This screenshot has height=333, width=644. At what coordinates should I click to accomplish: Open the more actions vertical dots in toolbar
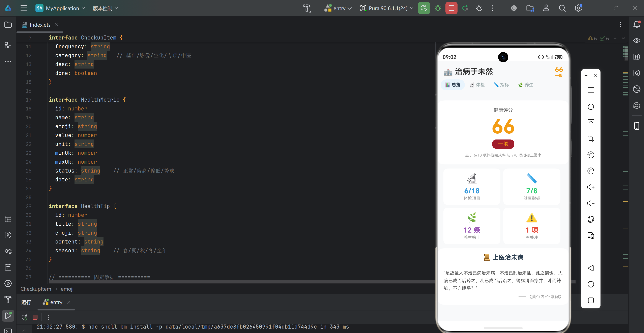coord(493,8)
